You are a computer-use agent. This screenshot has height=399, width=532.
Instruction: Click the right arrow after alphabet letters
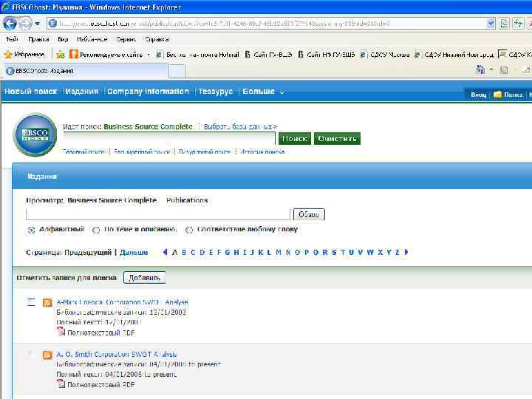pos(406,252)
